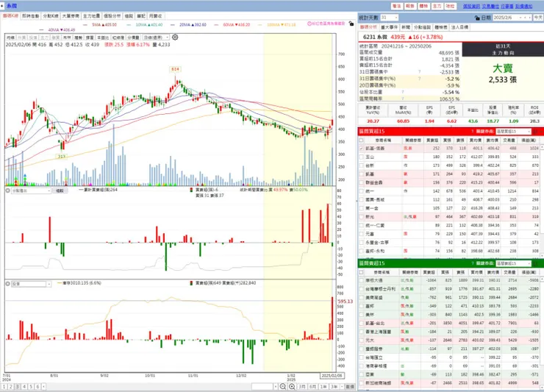The image size is (544, 392).
Task: Click the pink info icon above chart
Action: coord(309,24)
